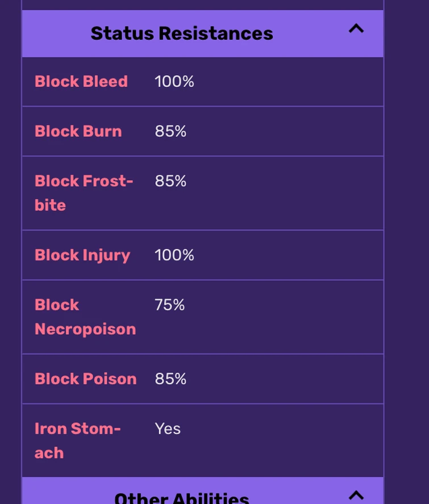Click the dark row above Status Resistances header

coord(202,4)
